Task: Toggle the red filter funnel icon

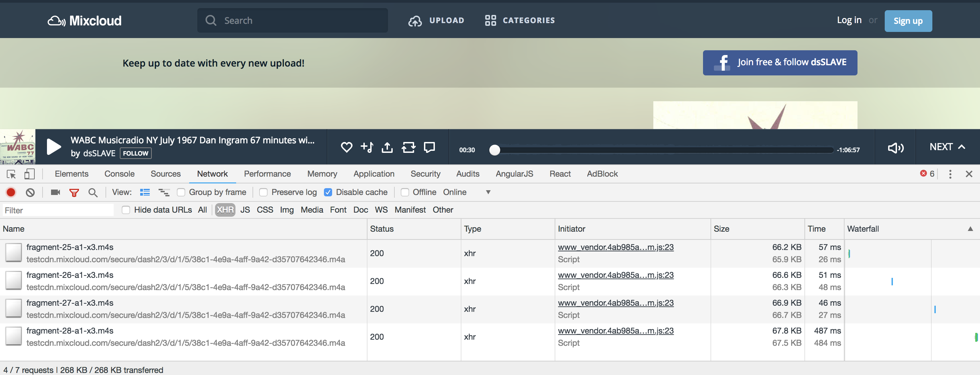Action: [x=74, y=192]
